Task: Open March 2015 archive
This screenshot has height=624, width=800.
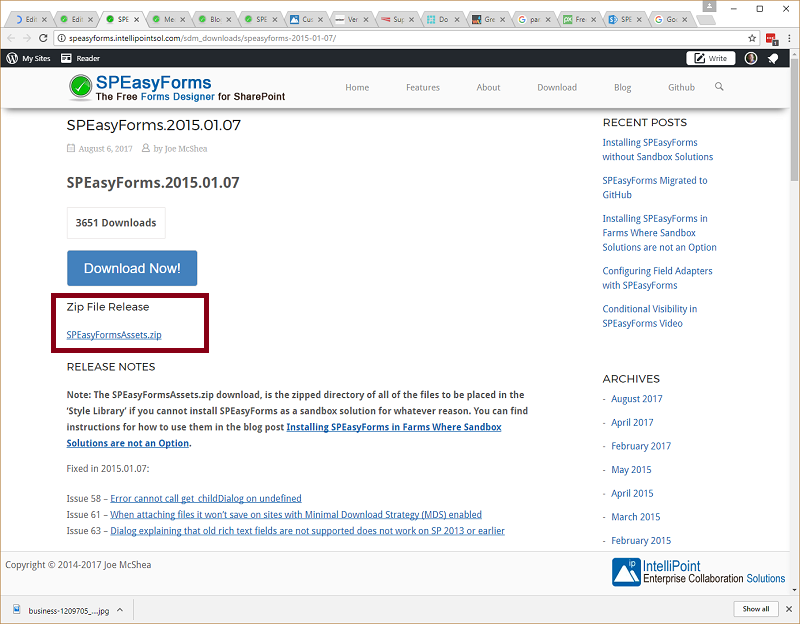Action: click(636, 517)
